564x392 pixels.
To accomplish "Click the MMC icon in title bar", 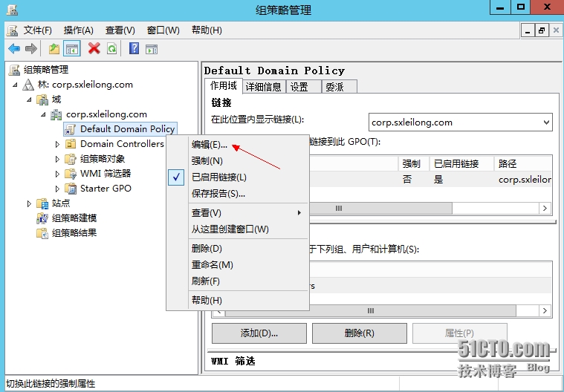I will coord(12,10).
